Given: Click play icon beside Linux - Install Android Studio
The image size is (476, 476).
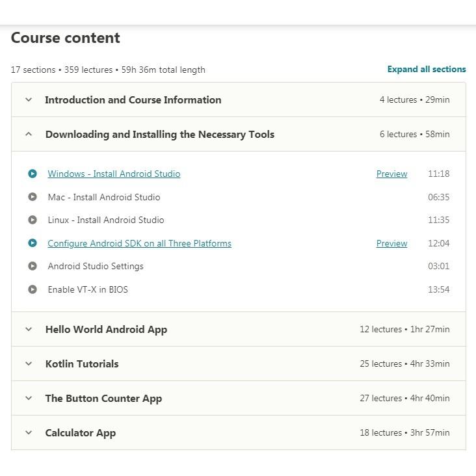Looking at the screenshot, I should 33,220.
